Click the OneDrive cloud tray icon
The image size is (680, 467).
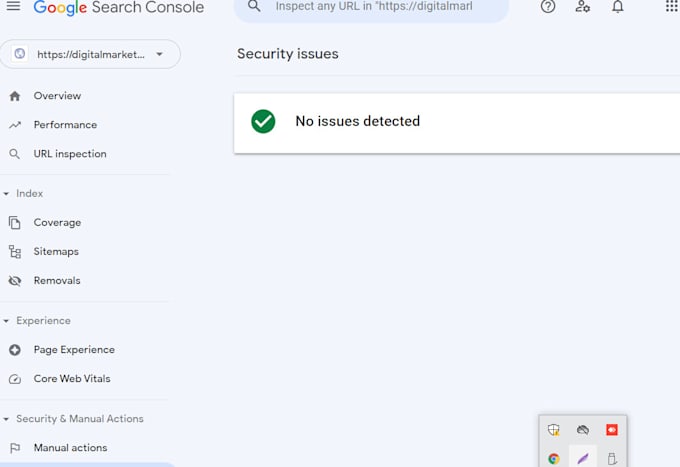point(583,430)
